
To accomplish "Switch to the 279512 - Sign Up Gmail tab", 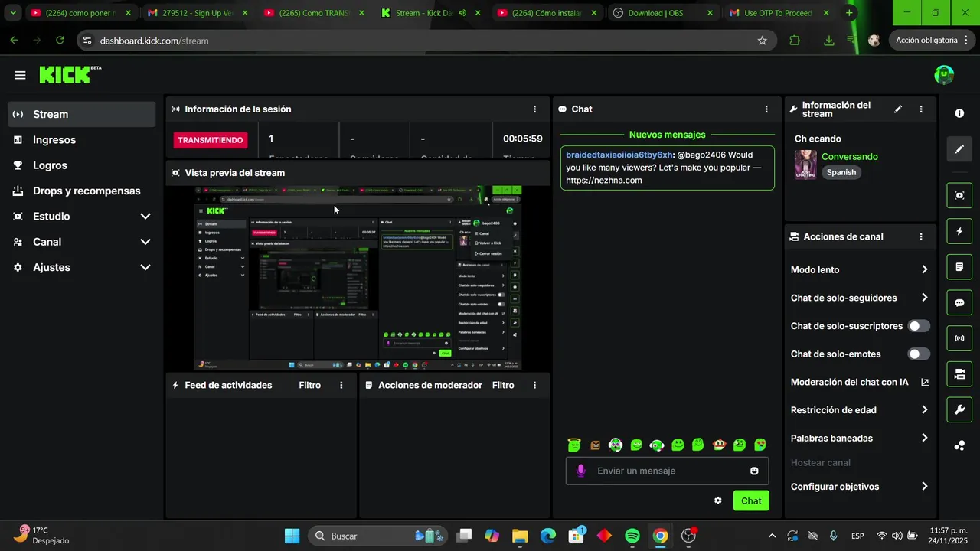I will pyautogui.click(x=198, y=13).
